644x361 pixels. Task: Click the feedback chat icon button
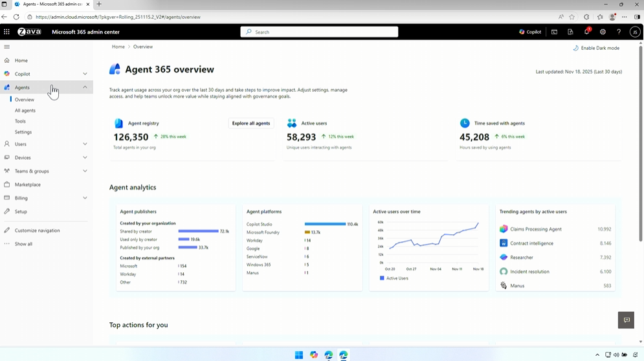[626, 320]
